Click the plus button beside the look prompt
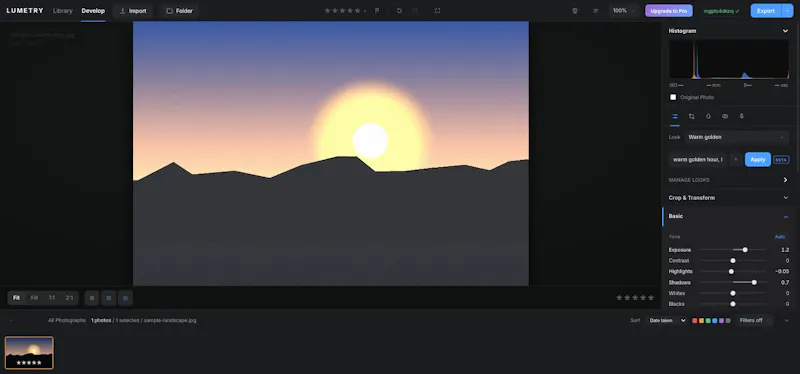 click(x=736, y=160)
